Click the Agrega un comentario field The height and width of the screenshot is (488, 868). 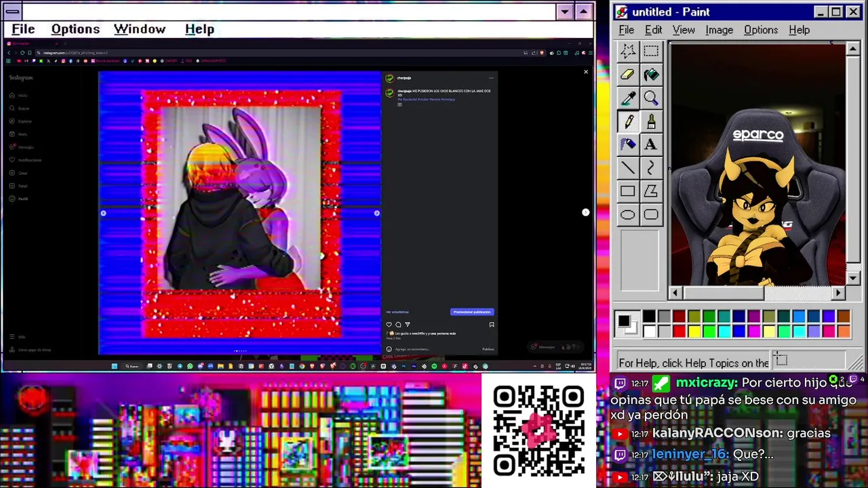point(434,349)
